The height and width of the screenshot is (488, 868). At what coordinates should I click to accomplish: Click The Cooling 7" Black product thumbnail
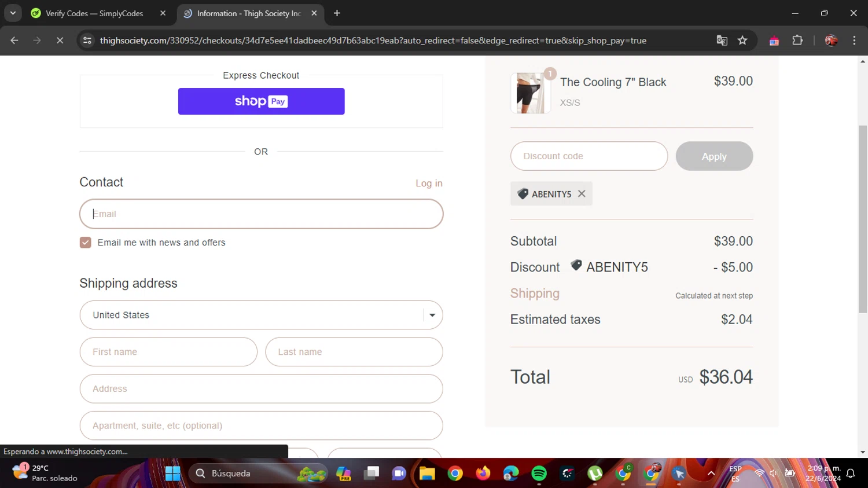pyautogui.click(x=530, y=93)
